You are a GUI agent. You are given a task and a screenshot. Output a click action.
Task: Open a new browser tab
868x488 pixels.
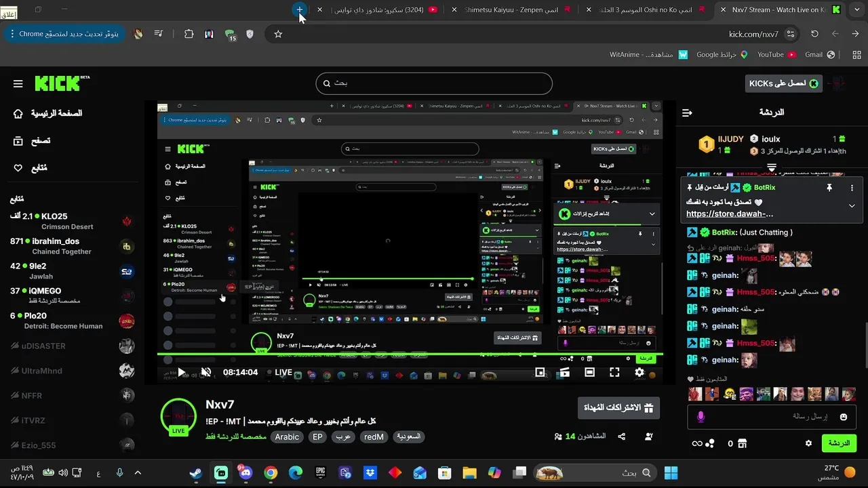pyautogui.click(x=299, y=9)
